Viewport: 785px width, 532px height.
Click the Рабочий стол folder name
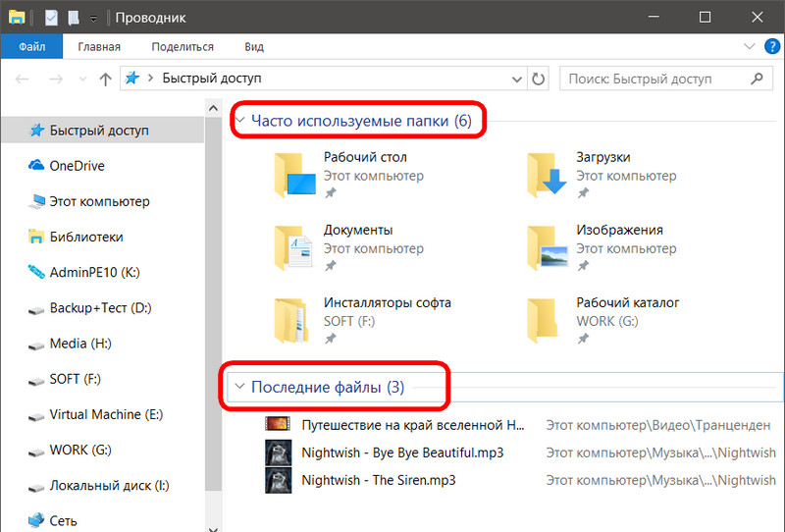pyautogui.click(x=365, y=157)
